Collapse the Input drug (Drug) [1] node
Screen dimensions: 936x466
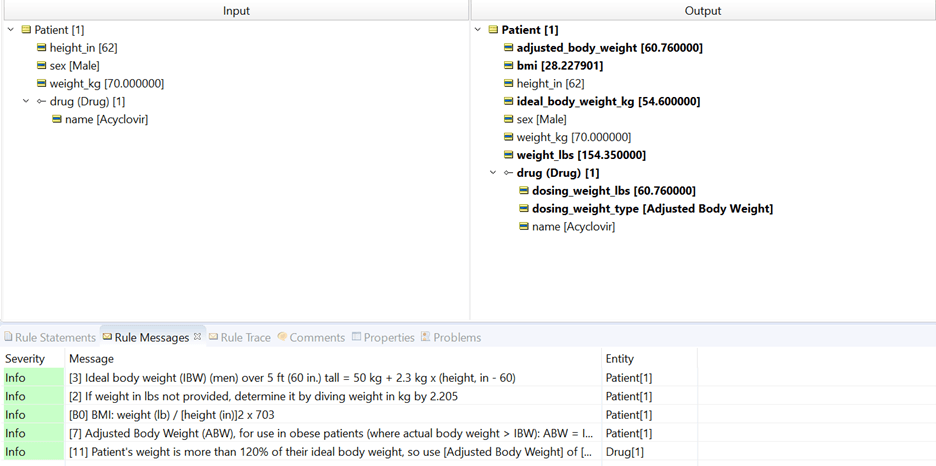point(26,101)
